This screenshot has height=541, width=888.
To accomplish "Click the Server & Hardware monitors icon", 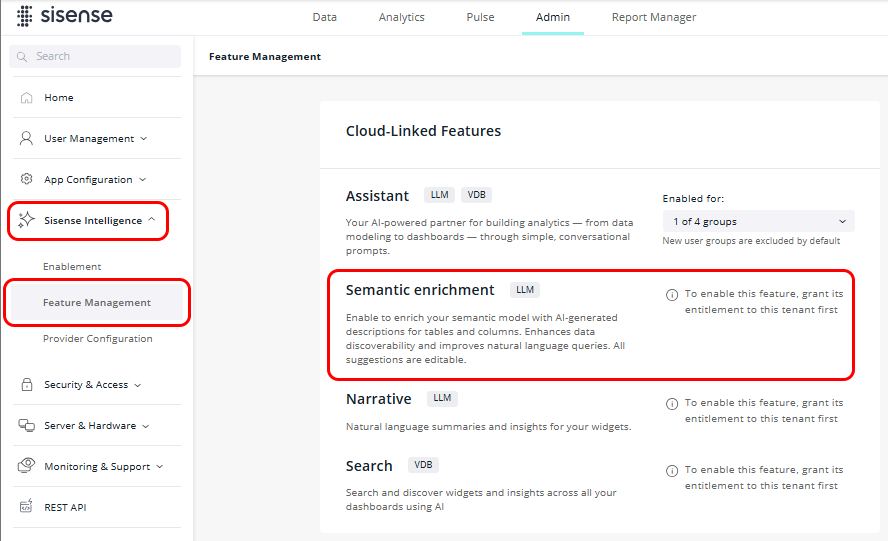I will tap(27, 425).
